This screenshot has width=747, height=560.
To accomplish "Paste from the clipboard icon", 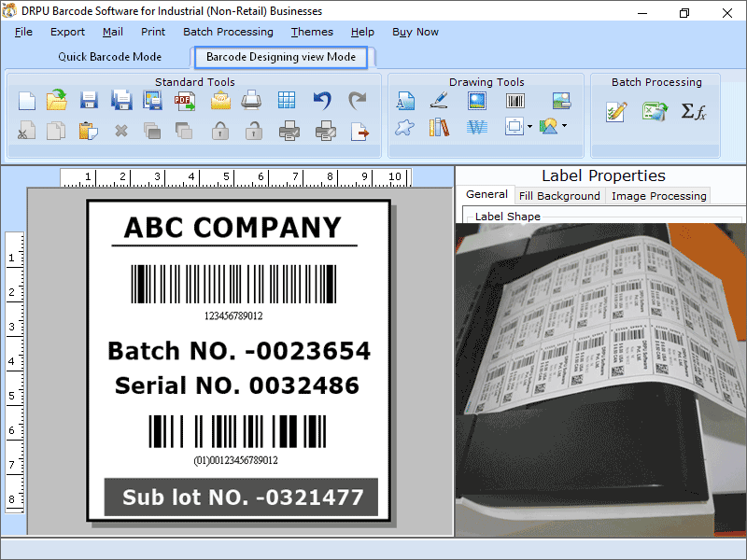I will 89,131.
